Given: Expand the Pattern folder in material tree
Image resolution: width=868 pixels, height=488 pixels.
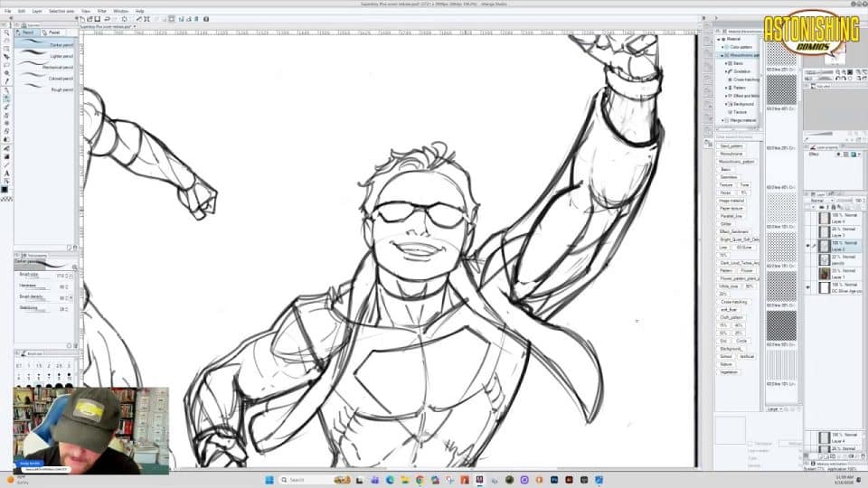Looking at the screenshot, I should 726,88.
